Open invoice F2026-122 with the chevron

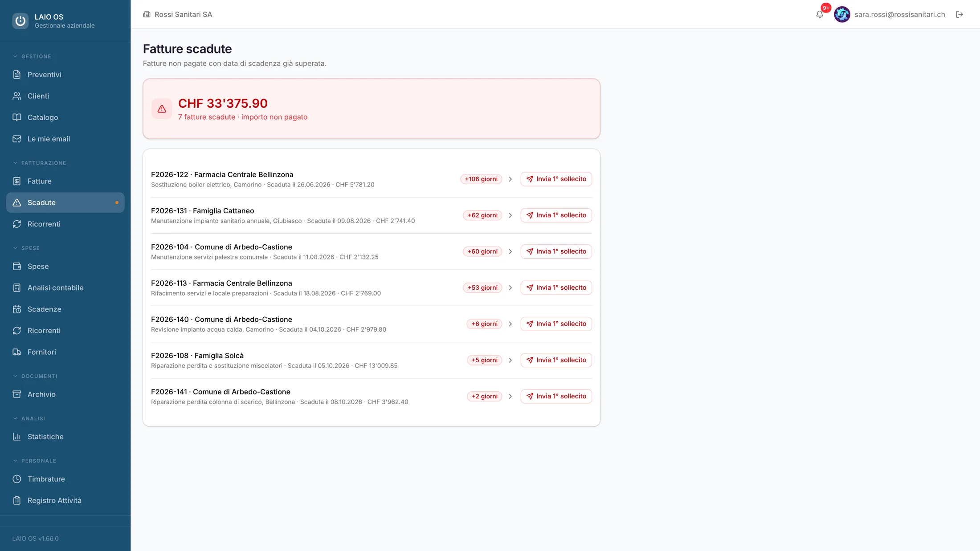click(x=510, y=179)
